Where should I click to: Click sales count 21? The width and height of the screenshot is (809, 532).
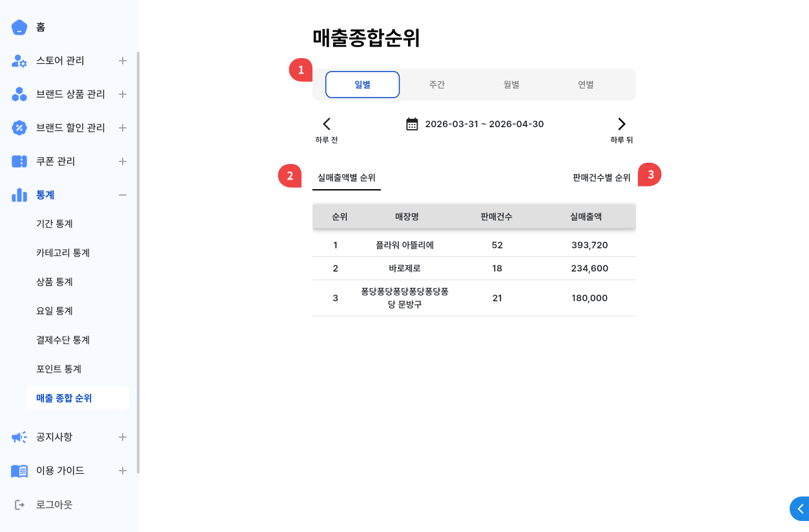[497, 298]
